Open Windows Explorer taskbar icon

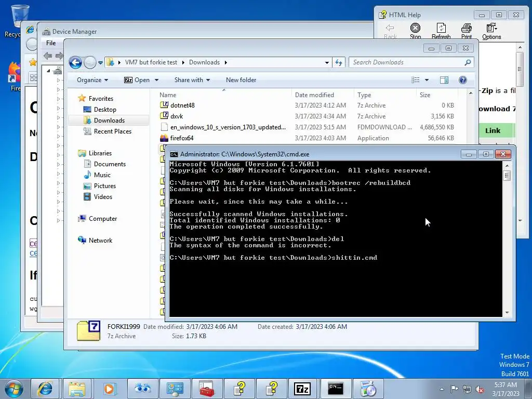pos(77,389)
